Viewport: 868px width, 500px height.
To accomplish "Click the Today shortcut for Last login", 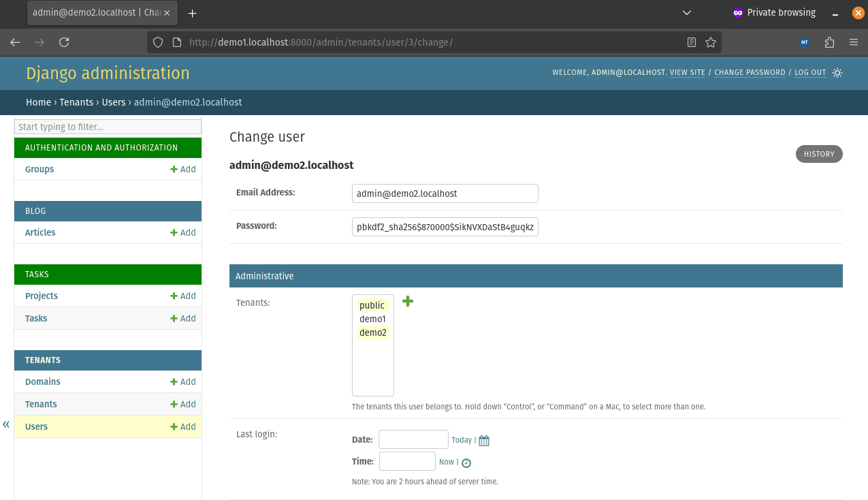I will point(462,441).
